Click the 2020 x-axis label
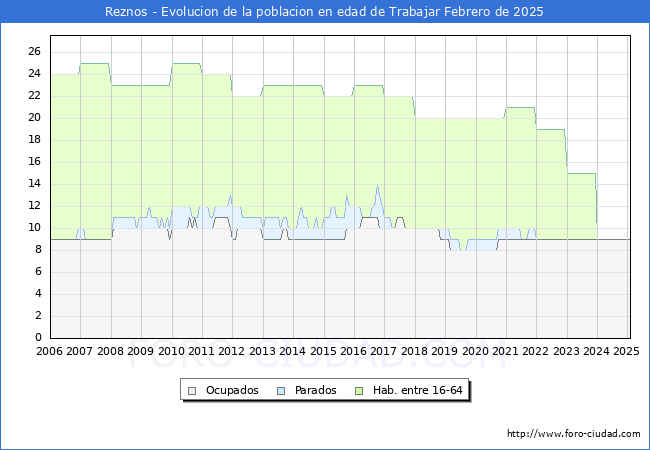The height and width of the screenshot is (450, 650). pyautogui.click(x=475, y=351)
